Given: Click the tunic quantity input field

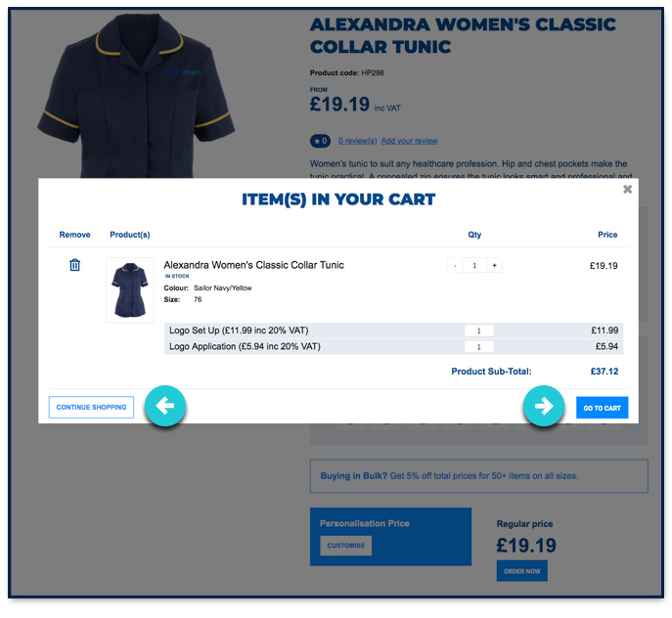Looking at the screenshot, I should (474, 265).
